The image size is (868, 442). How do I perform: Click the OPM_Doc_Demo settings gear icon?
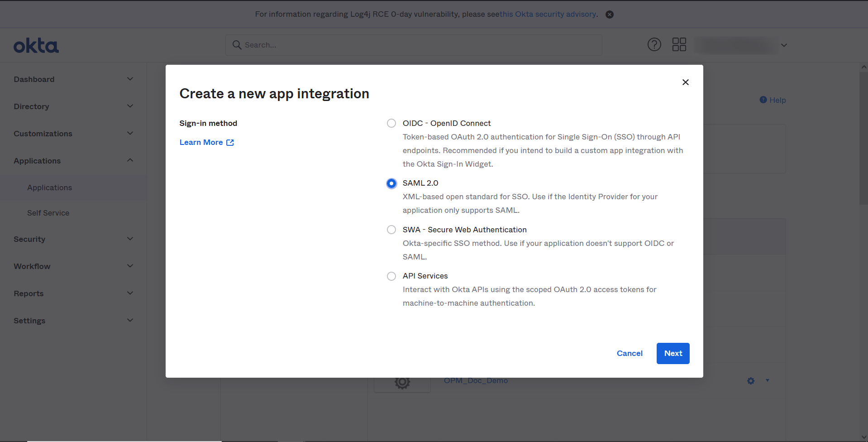pyautogui.click(x=751, y=381)
